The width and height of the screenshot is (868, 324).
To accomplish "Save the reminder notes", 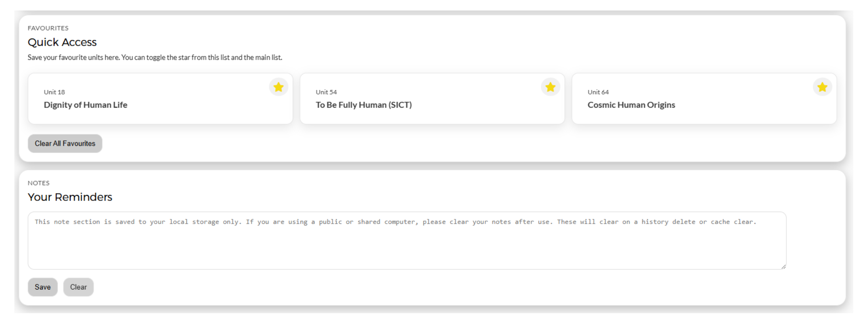I will (43, 287).
